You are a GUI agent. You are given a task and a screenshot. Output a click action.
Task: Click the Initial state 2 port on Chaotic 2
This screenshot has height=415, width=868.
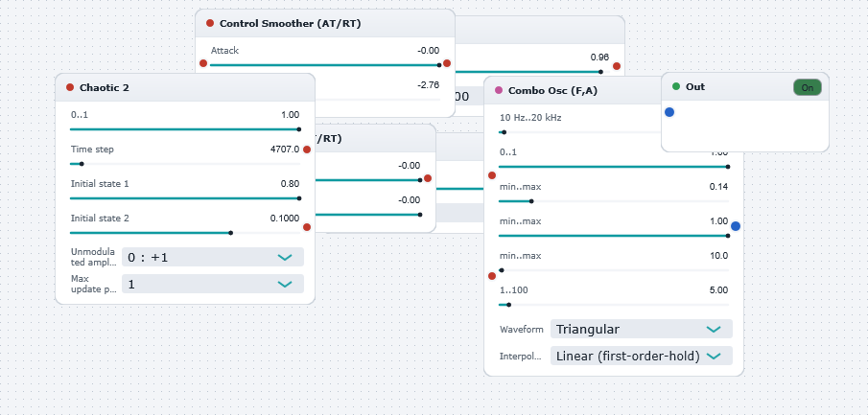pyautogui.click(x=307, y=227)
